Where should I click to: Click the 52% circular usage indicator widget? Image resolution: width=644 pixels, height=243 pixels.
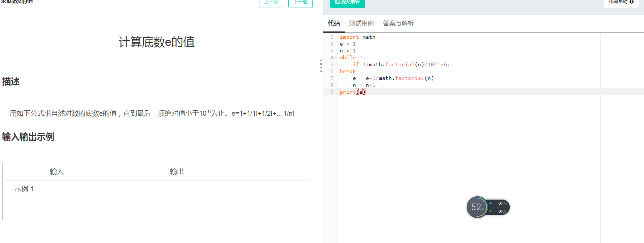pos(478,207)
